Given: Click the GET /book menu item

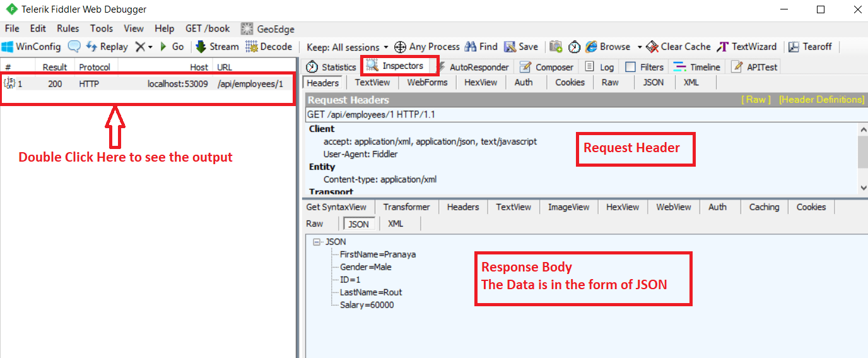Looking at the screenshot, I should coord(208,28).
